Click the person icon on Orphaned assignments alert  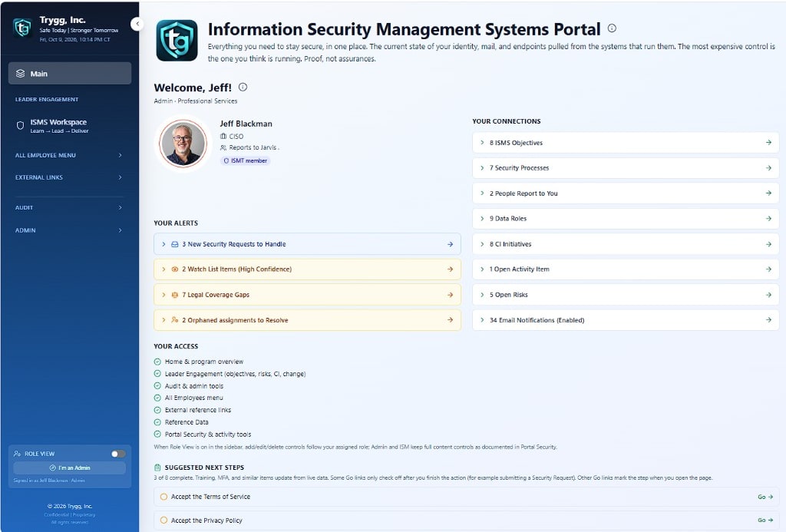[x=175, y=320]
